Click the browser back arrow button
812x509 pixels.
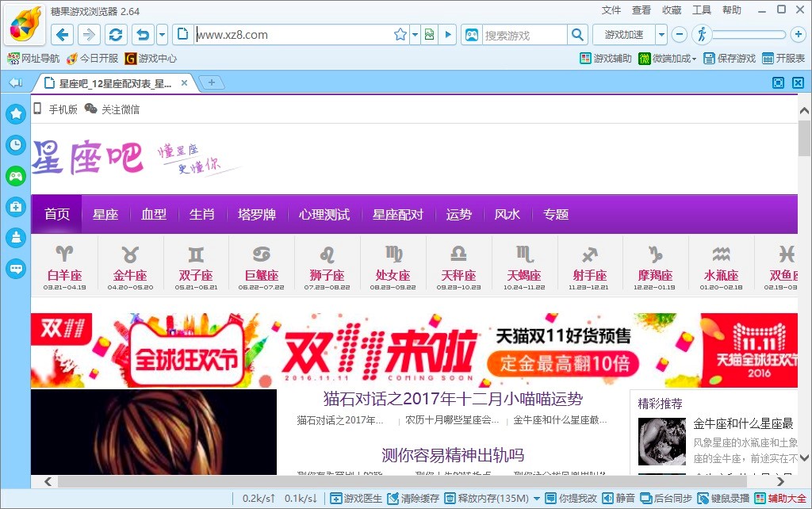[x=62, y=35]
